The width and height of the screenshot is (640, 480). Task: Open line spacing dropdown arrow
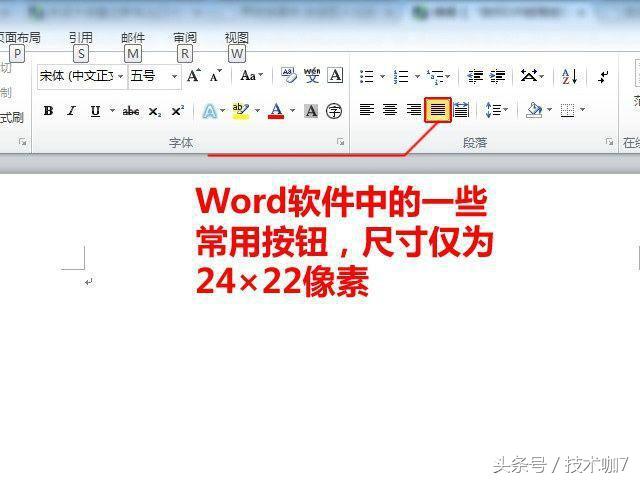coord(506,109)
